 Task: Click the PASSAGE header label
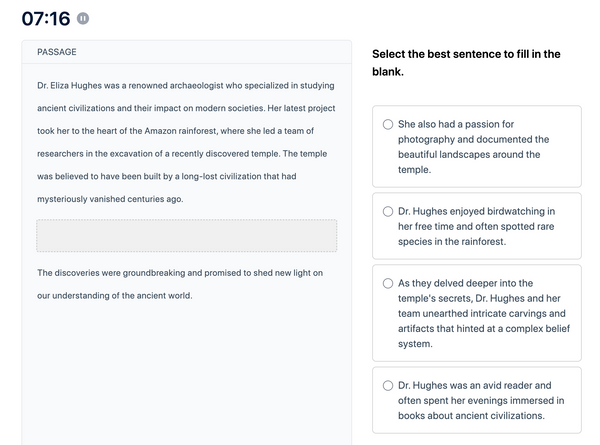point(57,52)
